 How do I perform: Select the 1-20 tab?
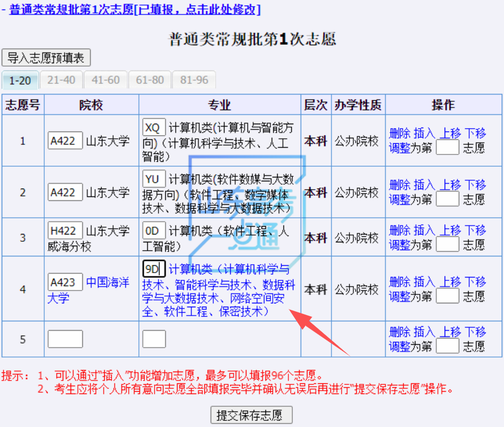point(20,80)
